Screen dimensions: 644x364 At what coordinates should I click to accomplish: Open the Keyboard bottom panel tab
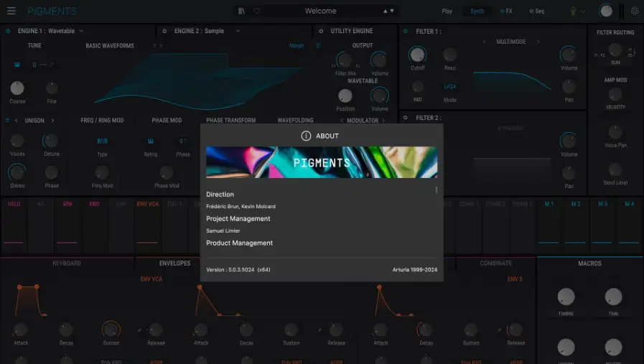click(x=67, y=263)
